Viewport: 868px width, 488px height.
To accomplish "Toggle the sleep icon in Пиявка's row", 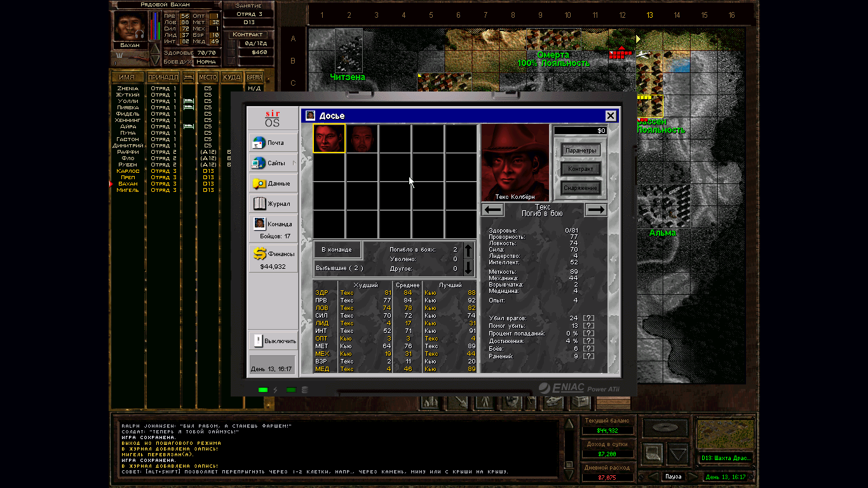I will [189, 107].
